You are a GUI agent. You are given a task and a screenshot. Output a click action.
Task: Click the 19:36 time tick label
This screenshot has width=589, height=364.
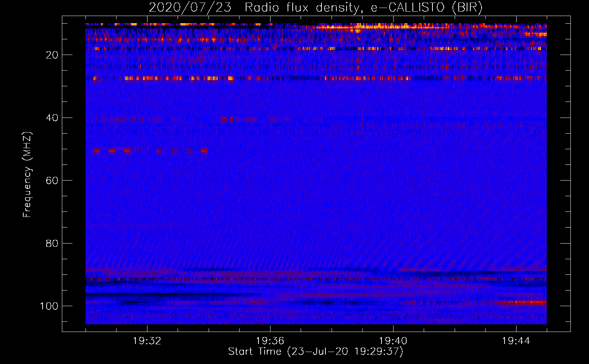coord(270,341)
